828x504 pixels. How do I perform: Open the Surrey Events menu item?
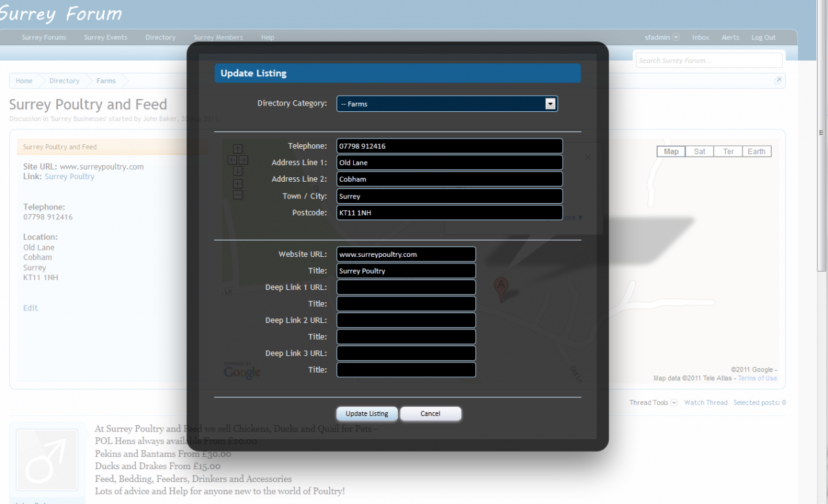pyautogui.click(x=105, y=38)
